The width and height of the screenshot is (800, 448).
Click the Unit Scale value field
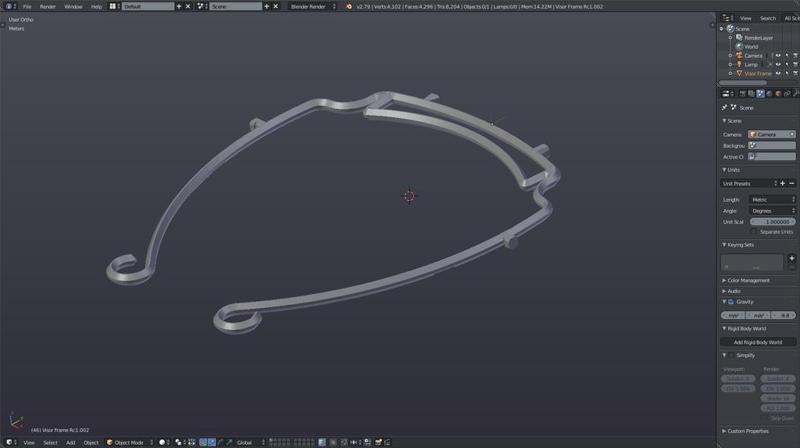click(x=772, y=221)
